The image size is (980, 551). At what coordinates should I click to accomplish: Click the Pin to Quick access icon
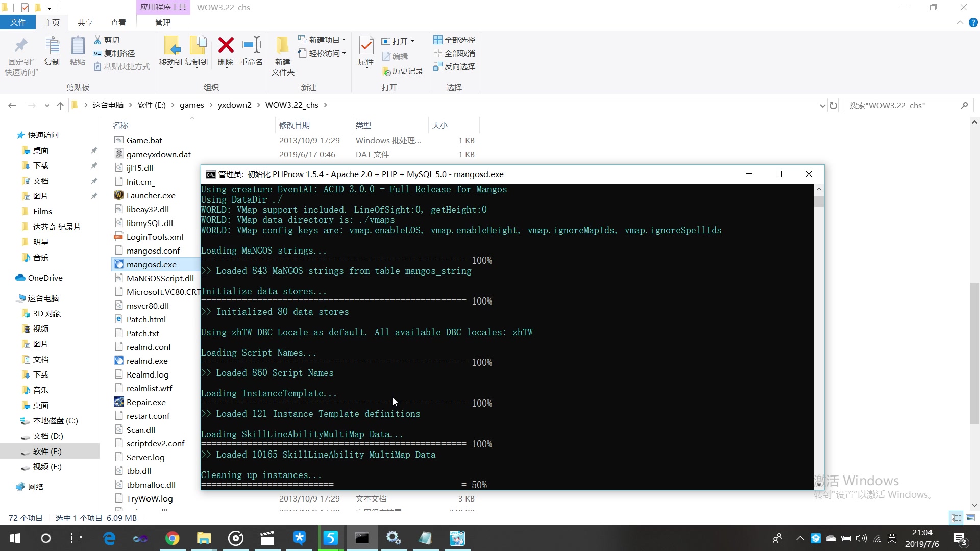click(21, 46)
